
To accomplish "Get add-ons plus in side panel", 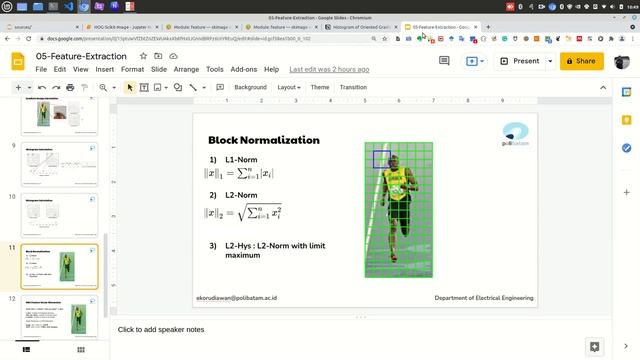I will pyautogui.click(x=627, y=192).
